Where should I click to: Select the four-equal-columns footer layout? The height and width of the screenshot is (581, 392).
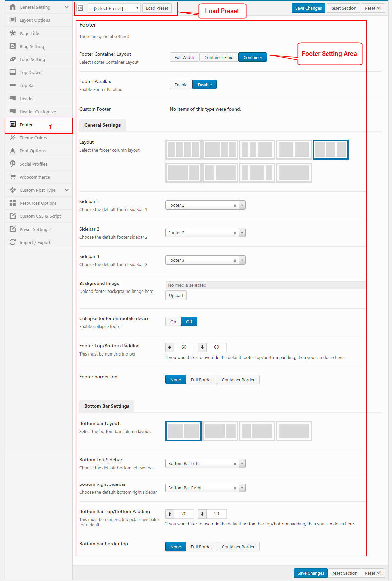183,150
